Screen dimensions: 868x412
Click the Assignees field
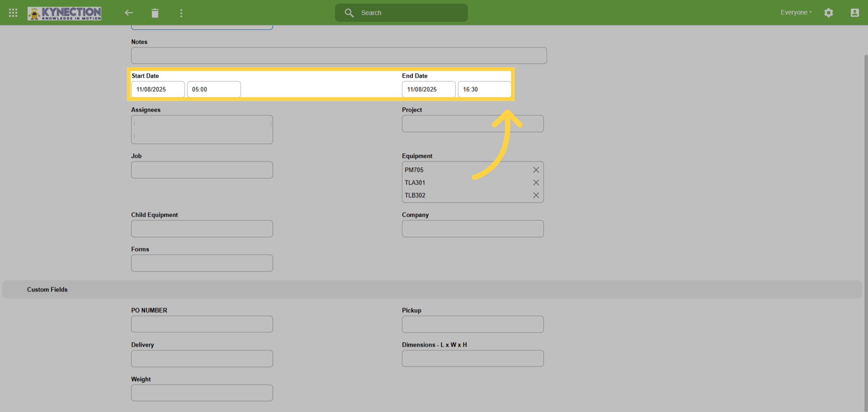point(202,130)
